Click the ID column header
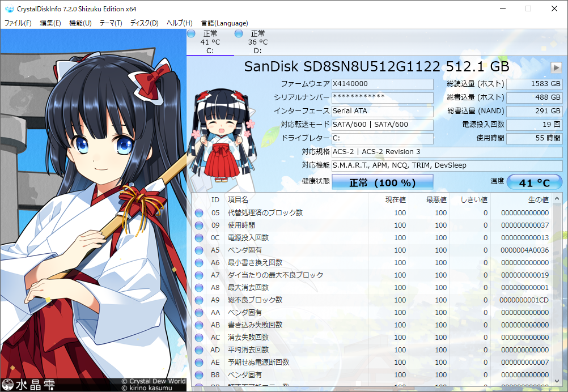Viewport: 568px width, 392px height. [x=215, y=200]
